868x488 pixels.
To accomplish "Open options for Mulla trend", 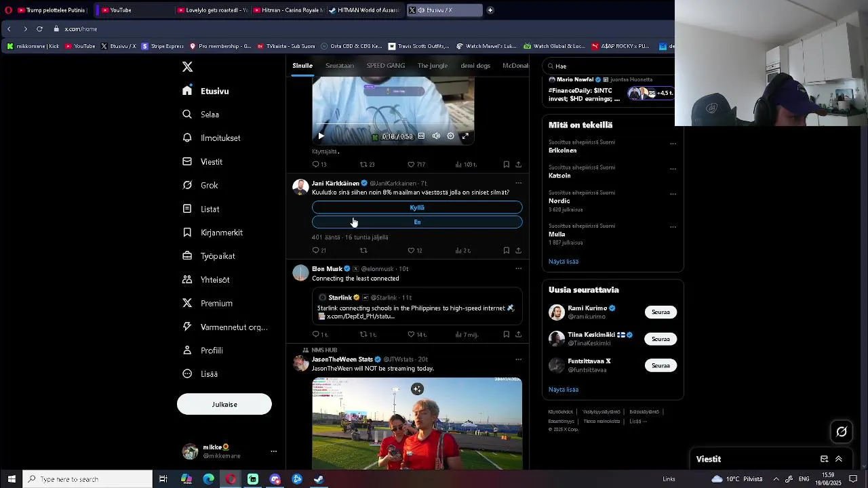I will pos(673,227).
